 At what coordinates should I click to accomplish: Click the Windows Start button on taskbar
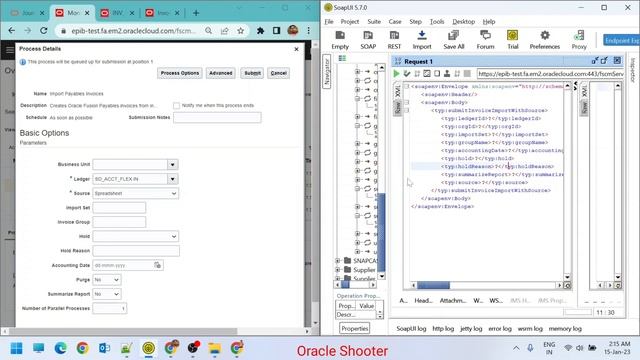coord(17,348)
